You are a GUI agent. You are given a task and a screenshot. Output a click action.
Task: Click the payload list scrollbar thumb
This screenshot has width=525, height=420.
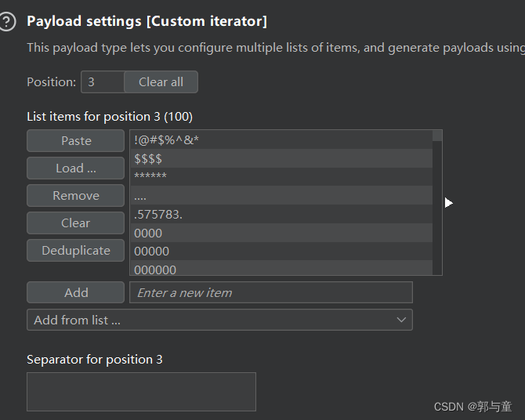pos(437,136)
